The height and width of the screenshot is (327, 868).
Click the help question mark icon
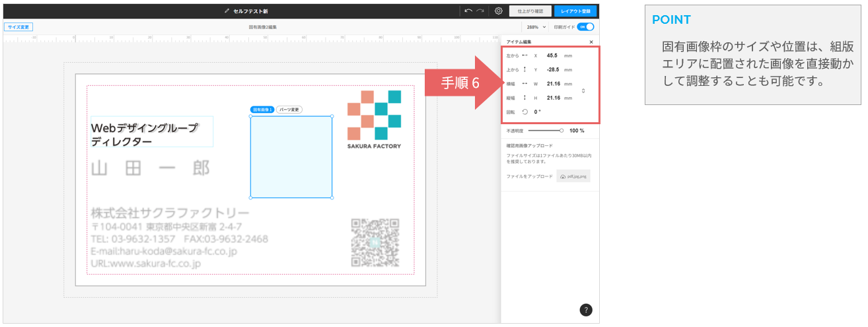[586, 310]
